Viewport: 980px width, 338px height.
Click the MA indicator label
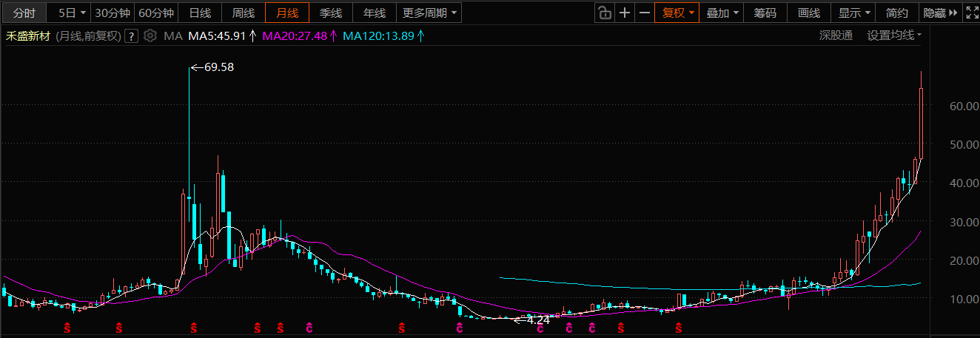[x=172, y=36]
